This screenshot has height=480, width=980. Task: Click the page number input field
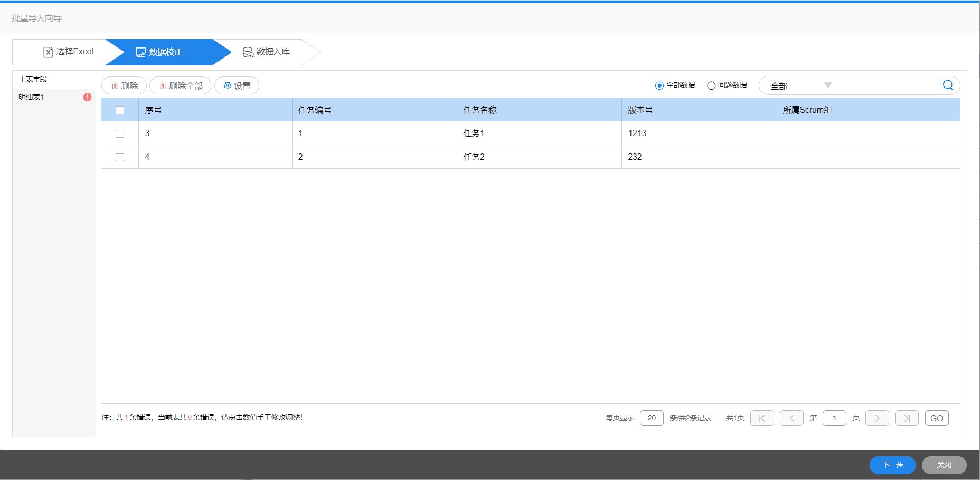click(x=834, y=418)
